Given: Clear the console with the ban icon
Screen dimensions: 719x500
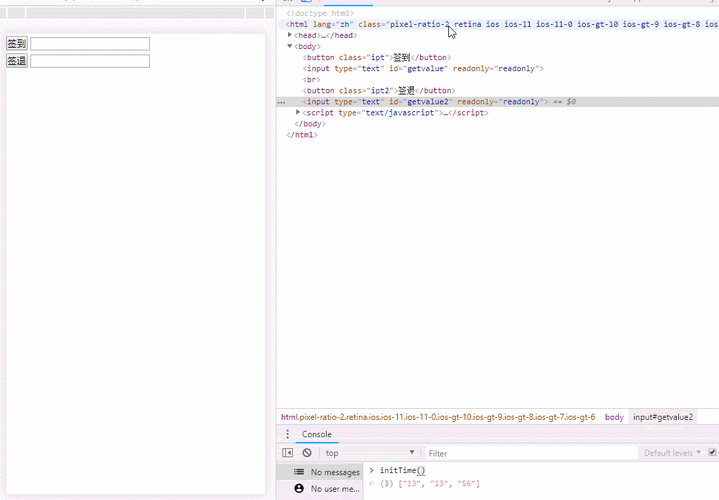Looking at the screenshot, I should 307,453.
